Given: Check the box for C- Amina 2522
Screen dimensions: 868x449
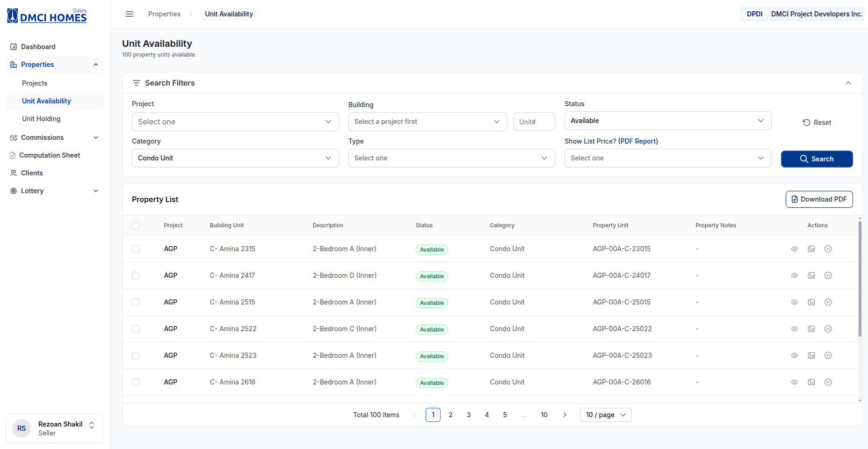Looking at the screenshot, I should (136, 329).
